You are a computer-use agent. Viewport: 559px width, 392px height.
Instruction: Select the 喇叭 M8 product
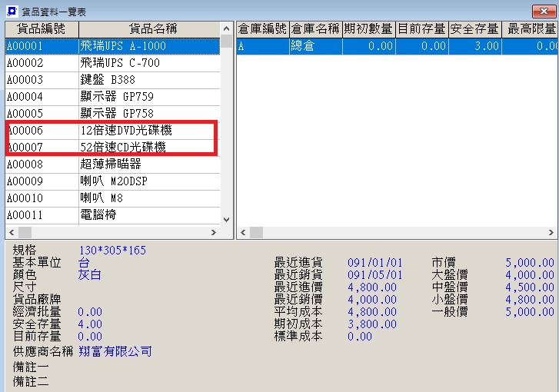click(101, 198)
